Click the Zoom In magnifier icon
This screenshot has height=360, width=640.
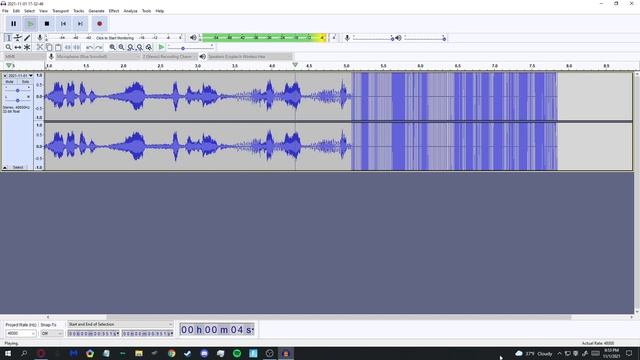pyautogui.click(x=112, y=47)
